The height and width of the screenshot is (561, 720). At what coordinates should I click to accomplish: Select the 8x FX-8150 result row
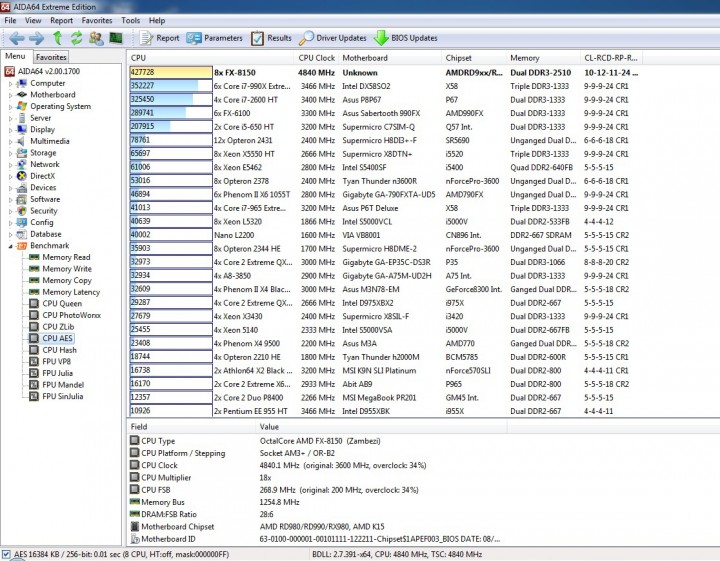pyautogui.click(x=384, y=73)
